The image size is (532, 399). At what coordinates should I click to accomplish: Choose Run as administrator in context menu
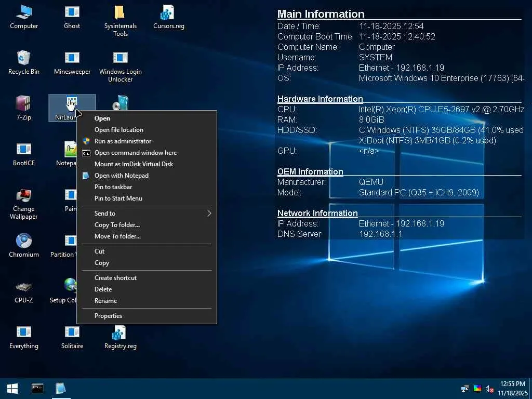tap(123, 141)
